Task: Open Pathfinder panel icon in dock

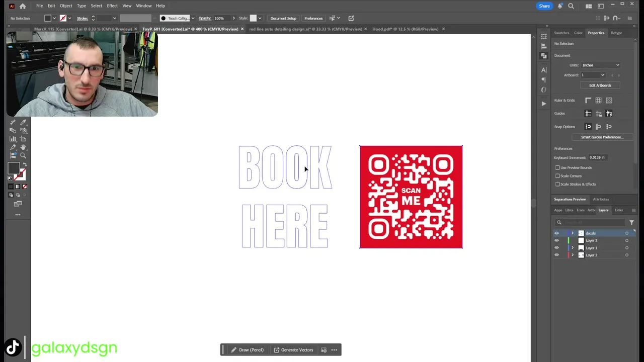Action: (x=544, y=56)
